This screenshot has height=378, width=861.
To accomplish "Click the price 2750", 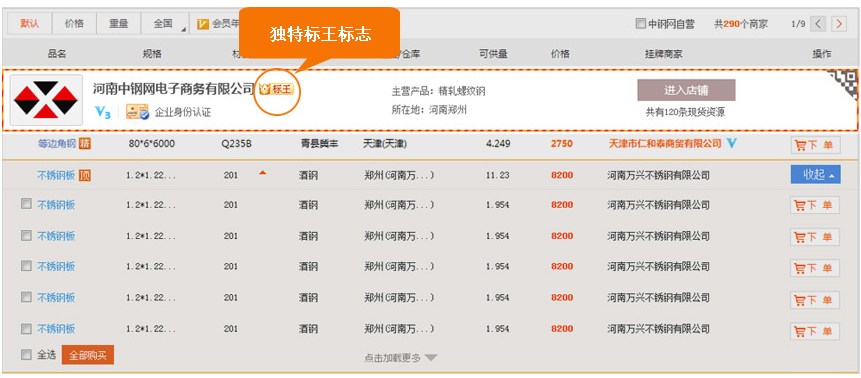I will 562,144.
